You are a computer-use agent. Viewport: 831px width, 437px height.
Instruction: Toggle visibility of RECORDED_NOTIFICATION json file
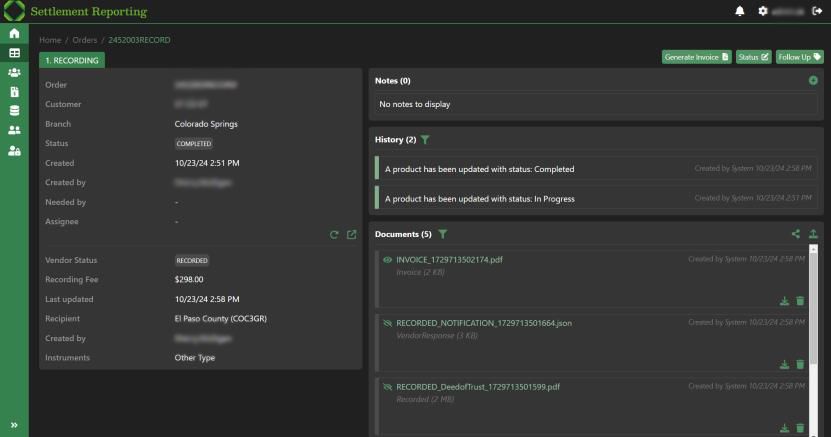click(x=387, y=323)
